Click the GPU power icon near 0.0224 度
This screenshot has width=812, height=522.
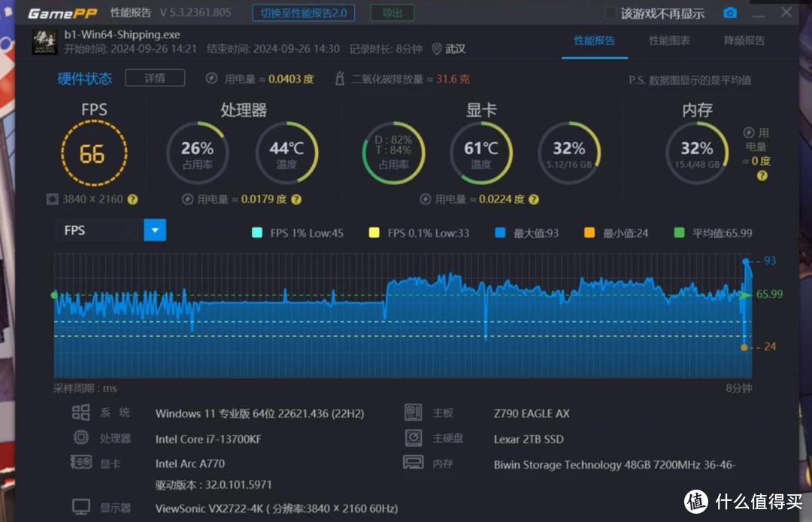[425, 199]
